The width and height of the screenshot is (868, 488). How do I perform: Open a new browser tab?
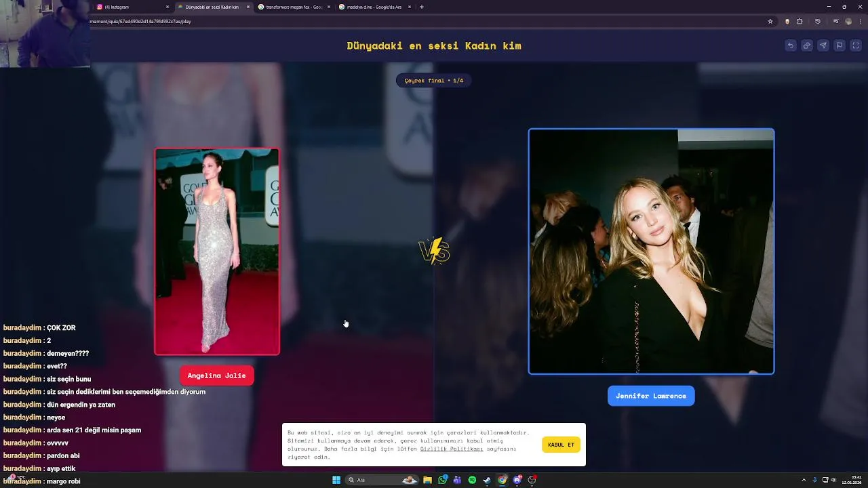point(422,7)
